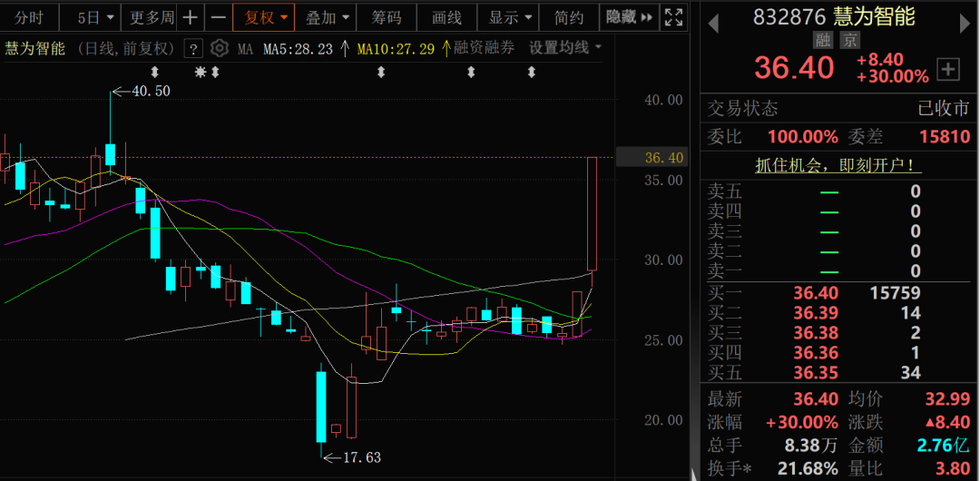Click the fullscreen expand chart icon
Image resolution: width=980 pixels, height=481 pixels.
[673, 17]
